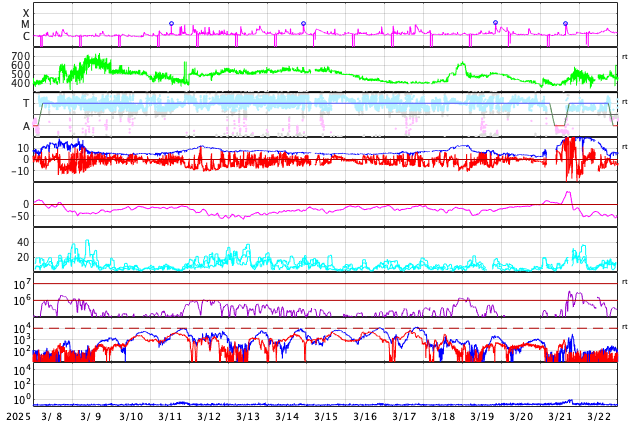Click the 3/12 date label
The height and width of the screenshot is (424, 634).
209,417
